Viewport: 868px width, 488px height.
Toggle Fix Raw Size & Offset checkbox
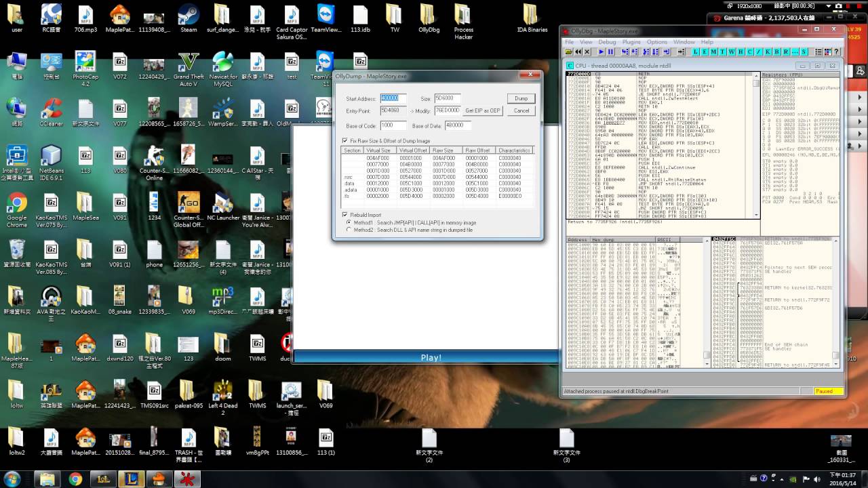click(x=344, y=140)
